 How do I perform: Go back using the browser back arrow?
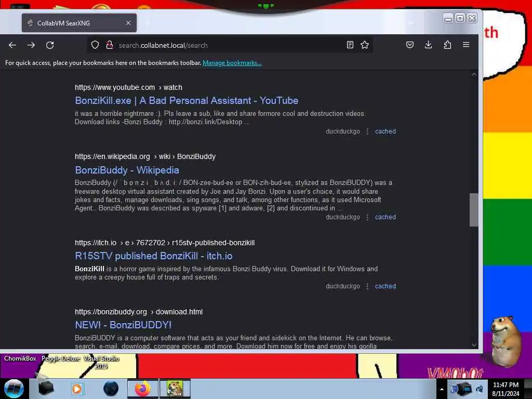click(x=12, y=45)
